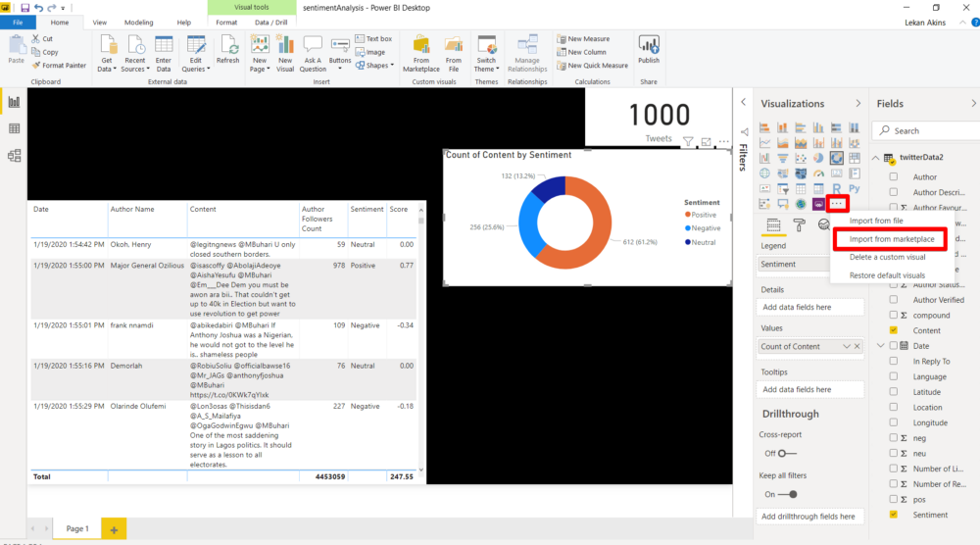Open the Fields well pane icon
This screenshot has width=980, height=545.
point(774,225)
